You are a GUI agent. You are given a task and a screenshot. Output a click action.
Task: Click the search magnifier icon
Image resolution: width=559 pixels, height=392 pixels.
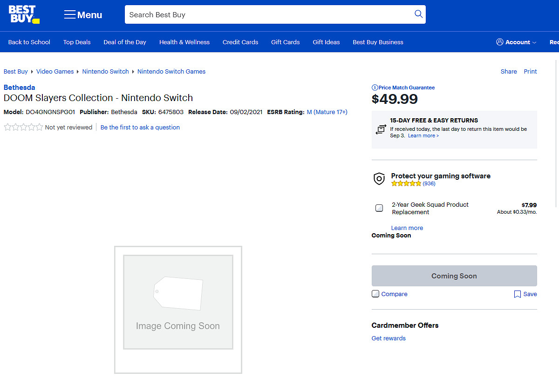pos(418,14)
